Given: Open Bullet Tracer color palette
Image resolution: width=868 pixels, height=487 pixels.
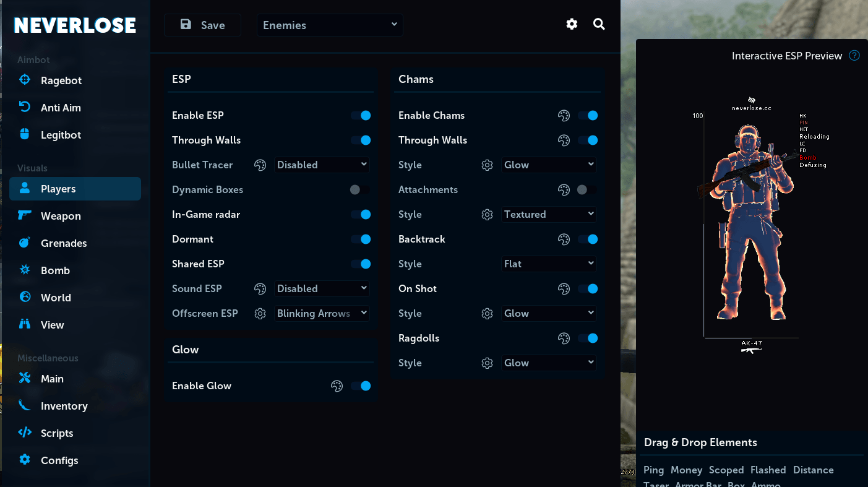Looking at the screenshot, I should point(260,165).
